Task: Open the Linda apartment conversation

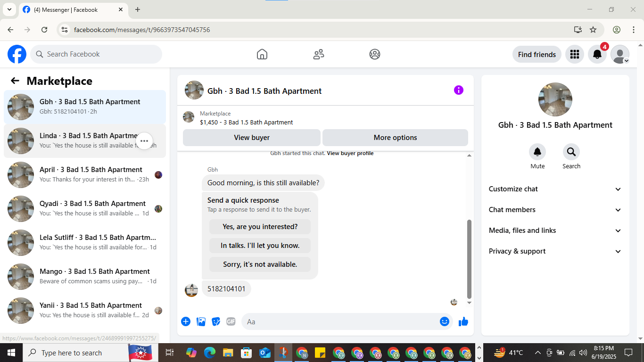Action: pos(85,141)
